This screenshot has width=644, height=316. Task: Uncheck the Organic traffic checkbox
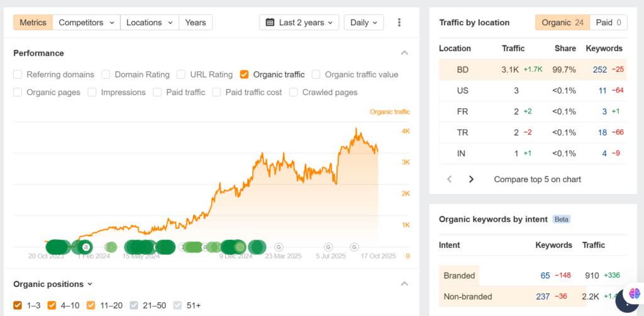point(245,74)
